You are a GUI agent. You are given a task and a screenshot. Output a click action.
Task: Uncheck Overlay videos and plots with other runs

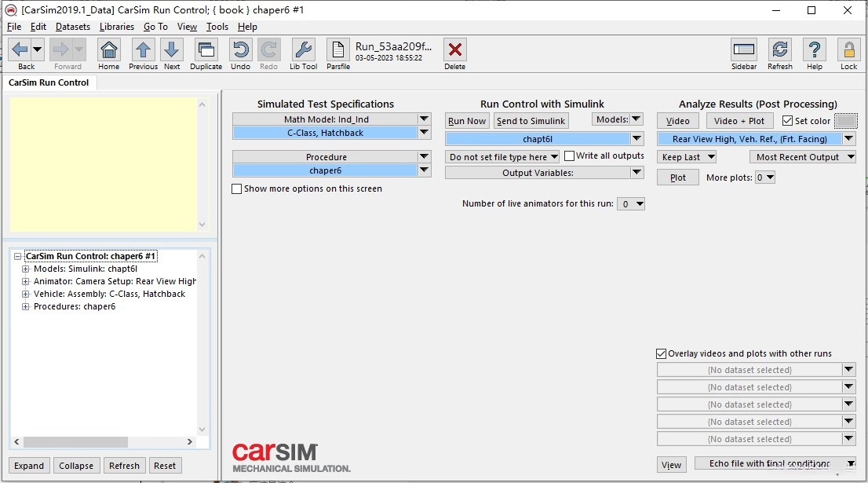pos(661,353)
